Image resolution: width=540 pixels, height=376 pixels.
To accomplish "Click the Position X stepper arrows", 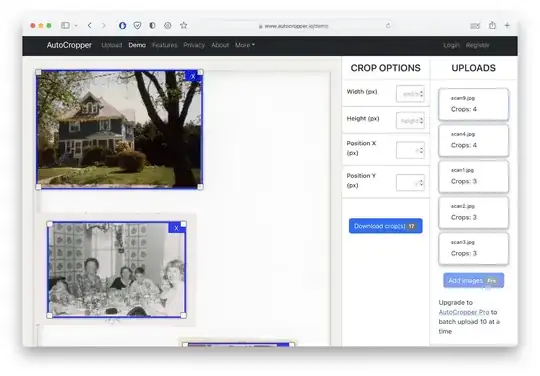I will 421,150.
